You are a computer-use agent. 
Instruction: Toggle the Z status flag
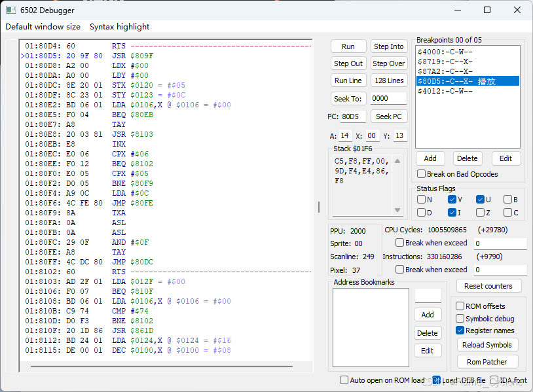pyautogui.click(x=480, y=213)
